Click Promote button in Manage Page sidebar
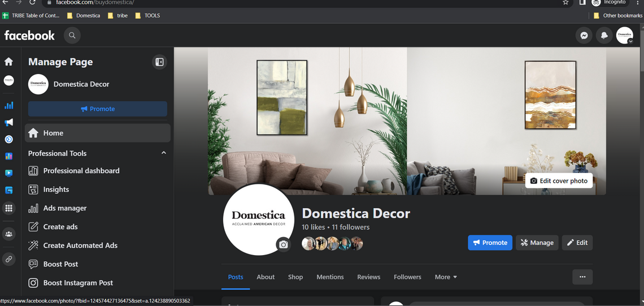 tap(98, 109)
